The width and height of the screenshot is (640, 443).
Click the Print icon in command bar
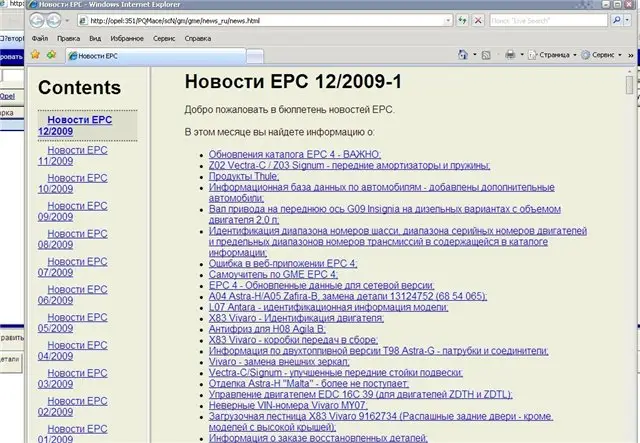(x=510, y=55)
